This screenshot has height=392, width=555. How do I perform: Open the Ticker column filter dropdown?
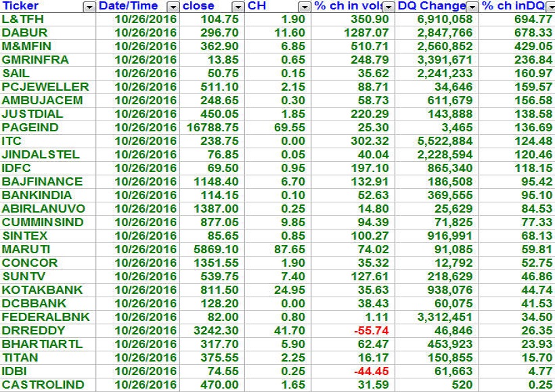coord(89,6)
